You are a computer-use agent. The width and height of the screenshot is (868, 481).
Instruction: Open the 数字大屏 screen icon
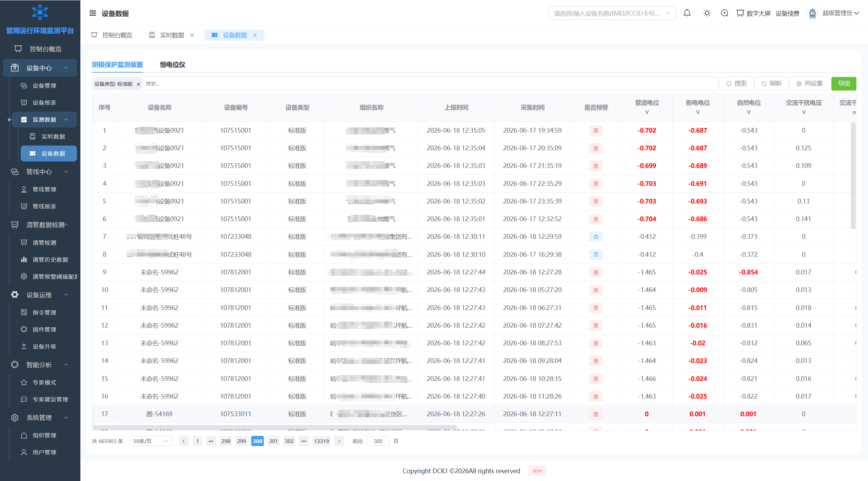[740, 13]
